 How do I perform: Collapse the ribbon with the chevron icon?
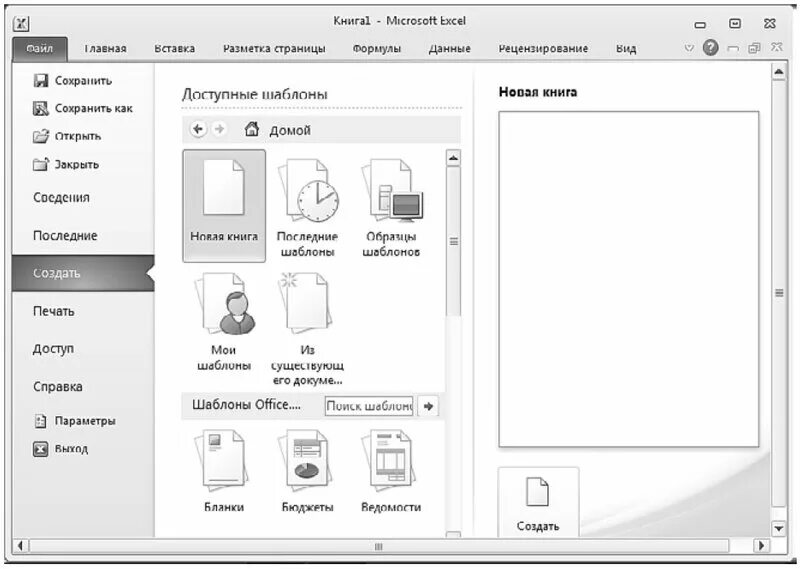pos(689,48)
